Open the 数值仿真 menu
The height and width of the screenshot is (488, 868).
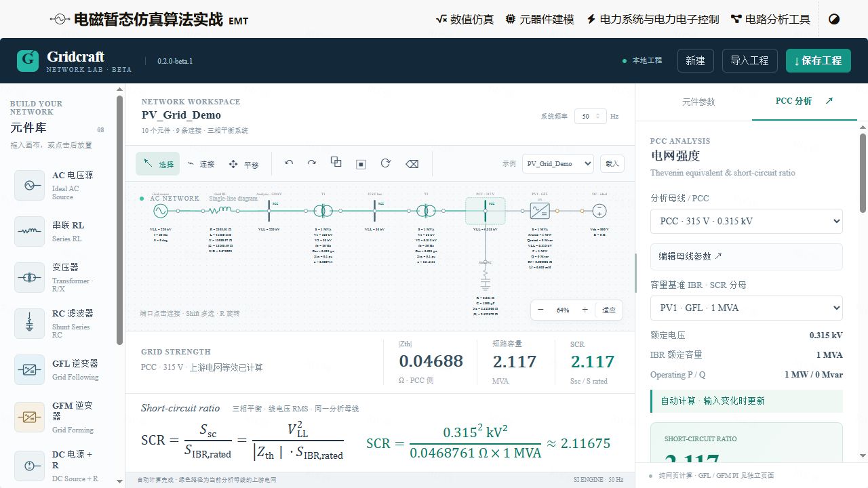(465, 19)
